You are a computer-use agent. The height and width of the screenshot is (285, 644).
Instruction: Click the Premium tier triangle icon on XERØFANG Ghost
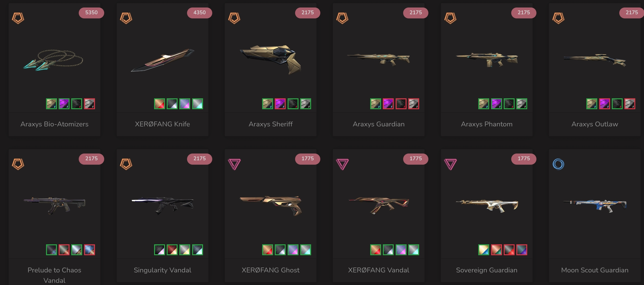tap(234, 164)
